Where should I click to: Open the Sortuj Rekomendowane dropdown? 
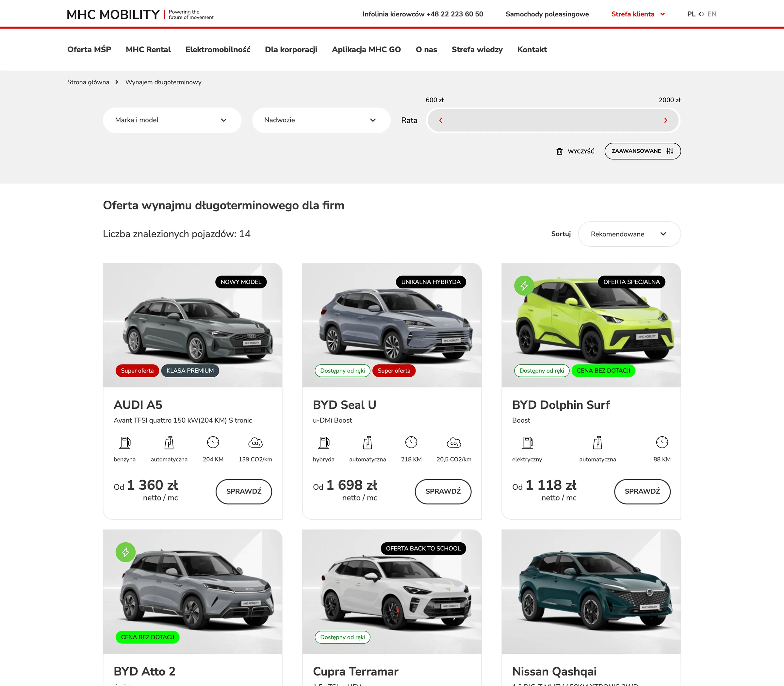(629, 234)
